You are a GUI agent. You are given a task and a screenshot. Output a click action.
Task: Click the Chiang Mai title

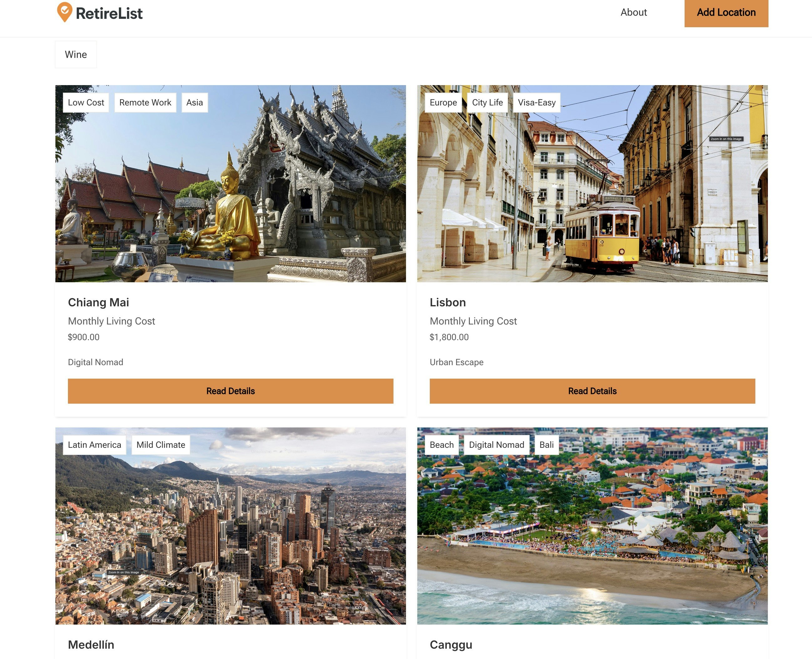(98, 303)
